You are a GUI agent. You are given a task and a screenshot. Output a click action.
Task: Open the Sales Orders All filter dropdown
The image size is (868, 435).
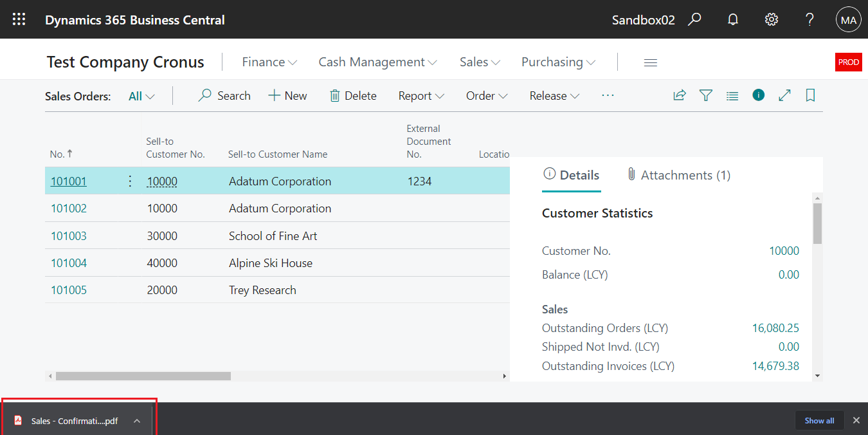[x=141, y=95]
